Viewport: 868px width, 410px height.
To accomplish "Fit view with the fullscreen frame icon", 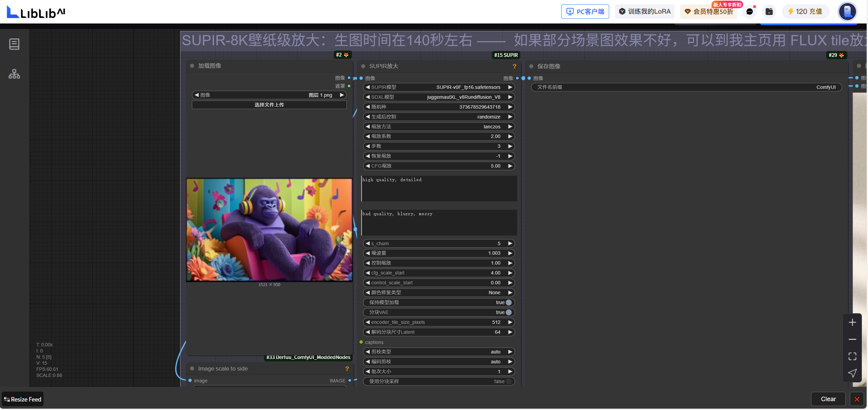I will pos(852,356).
